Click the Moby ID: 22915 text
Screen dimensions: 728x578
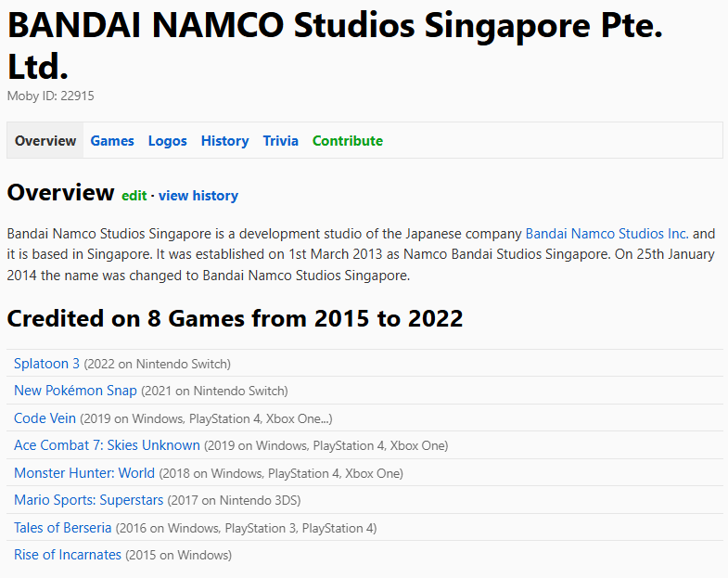coord(51,96)
